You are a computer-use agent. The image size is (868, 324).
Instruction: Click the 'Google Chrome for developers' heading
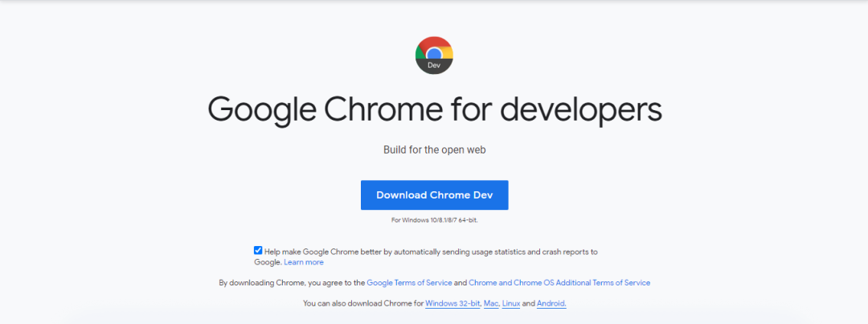tap(435, 109)
